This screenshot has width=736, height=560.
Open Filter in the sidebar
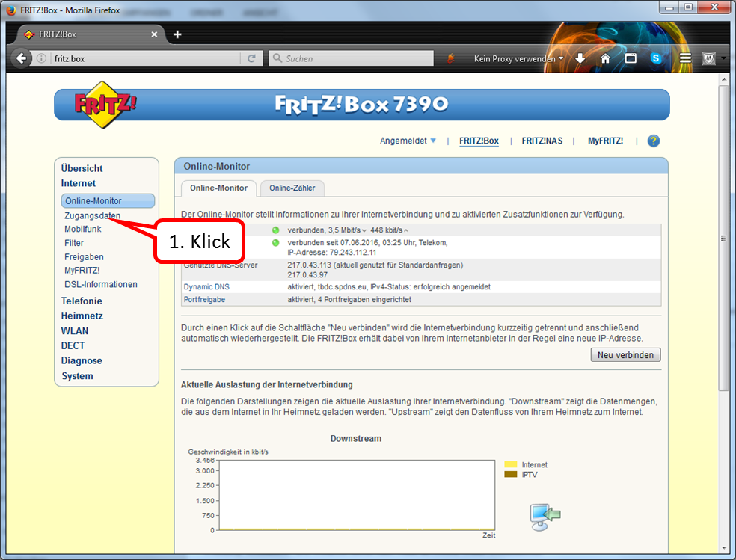(74, 243)
